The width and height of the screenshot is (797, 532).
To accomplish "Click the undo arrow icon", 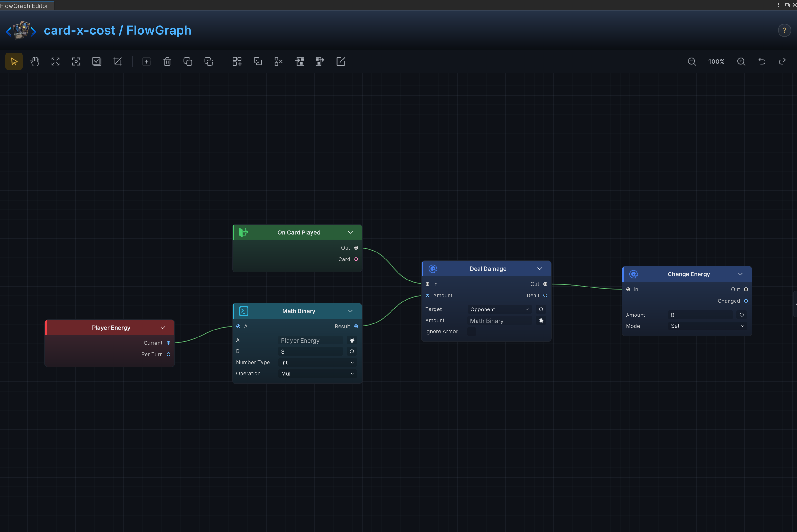I will pos(762,61).
